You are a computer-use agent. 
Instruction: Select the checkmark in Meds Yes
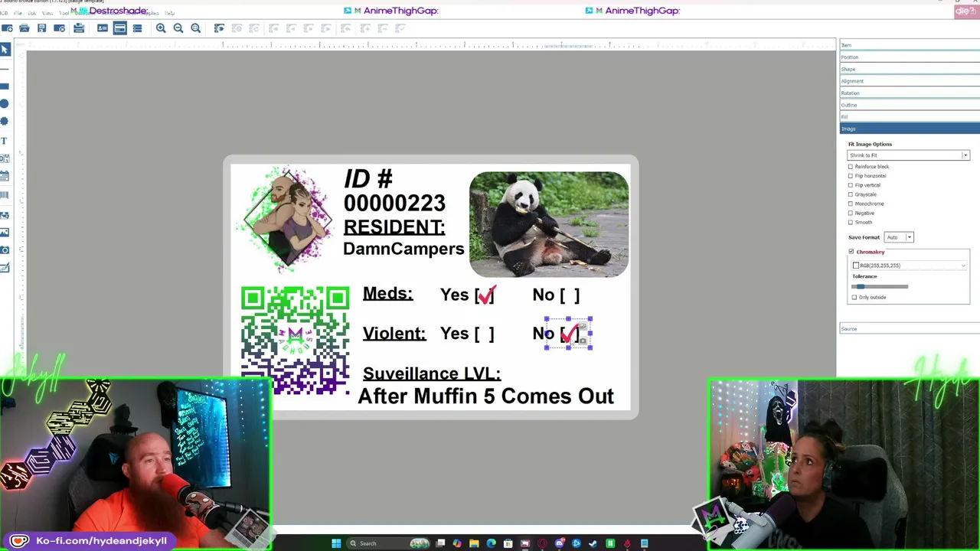tap(487, 295)
